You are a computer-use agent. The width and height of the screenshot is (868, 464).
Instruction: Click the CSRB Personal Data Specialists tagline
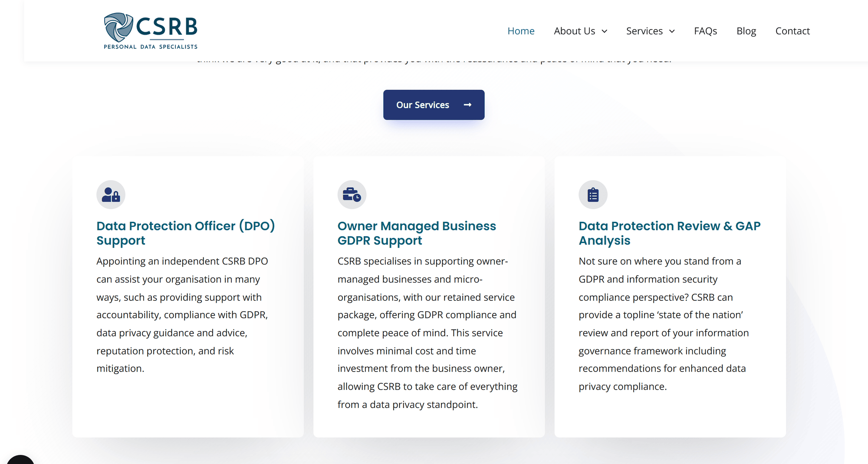(151, 47)
